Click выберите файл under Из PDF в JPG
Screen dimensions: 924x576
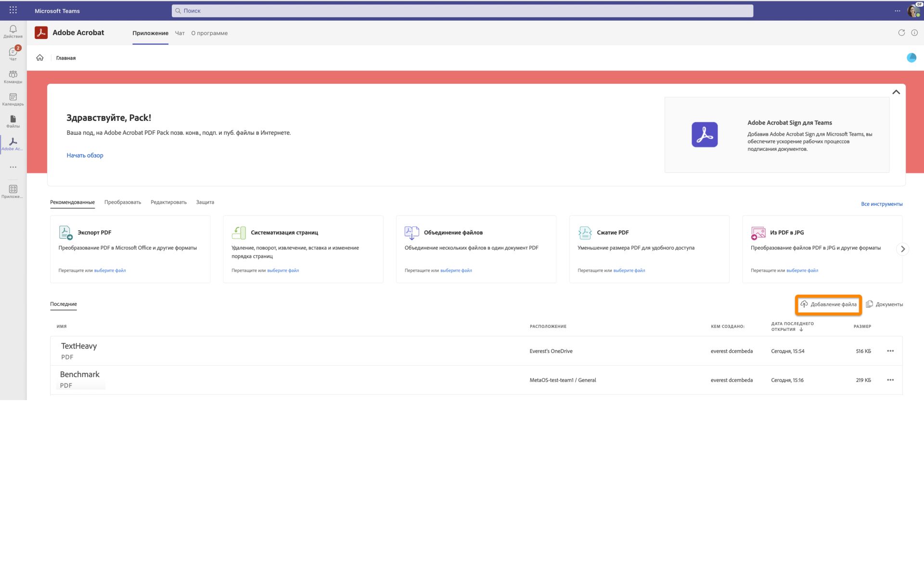click(802, 271)
